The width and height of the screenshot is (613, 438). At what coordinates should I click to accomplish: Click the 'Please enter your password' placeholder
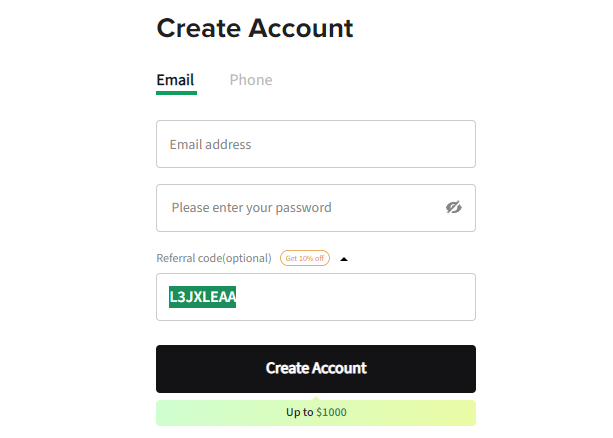coord(251,208)
